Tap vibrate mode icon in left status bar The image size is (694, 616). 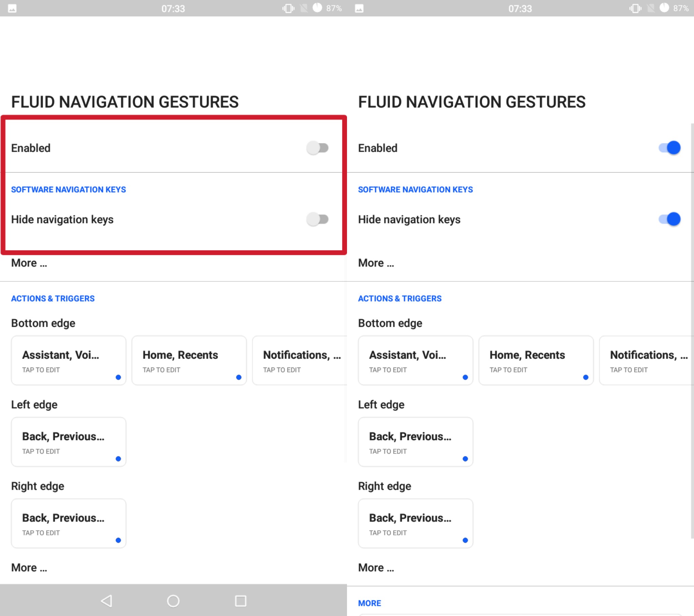click(288, 8)
